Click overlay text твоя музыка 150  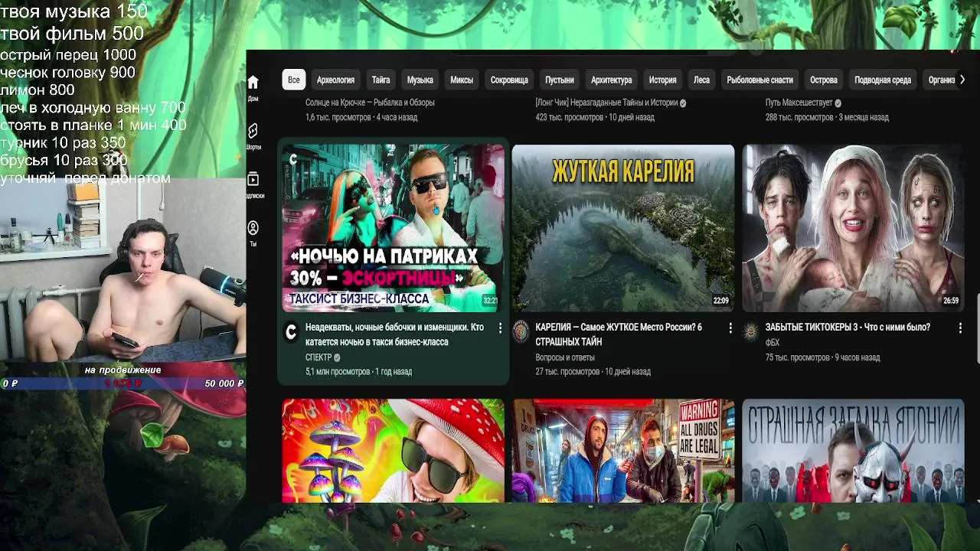click(x=73, y=11)
